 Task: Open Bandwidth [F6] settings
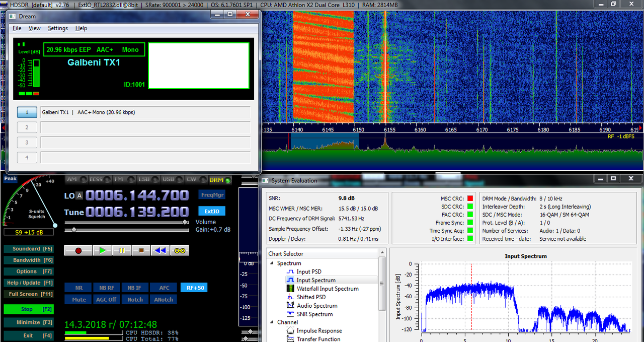[28, 260]
